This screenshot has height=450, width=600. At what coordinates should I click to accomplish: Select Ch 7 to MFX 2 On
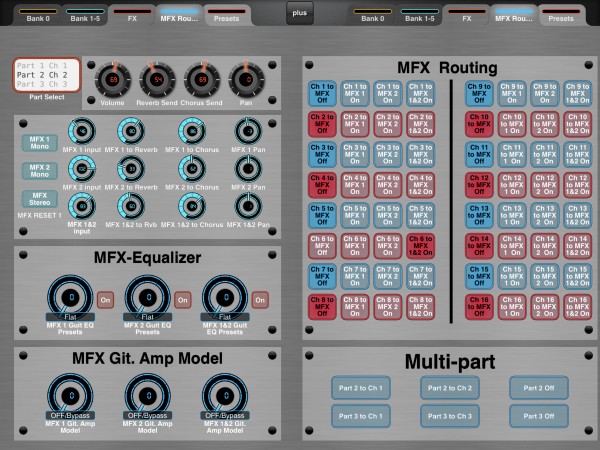click(x=388, y=276)
